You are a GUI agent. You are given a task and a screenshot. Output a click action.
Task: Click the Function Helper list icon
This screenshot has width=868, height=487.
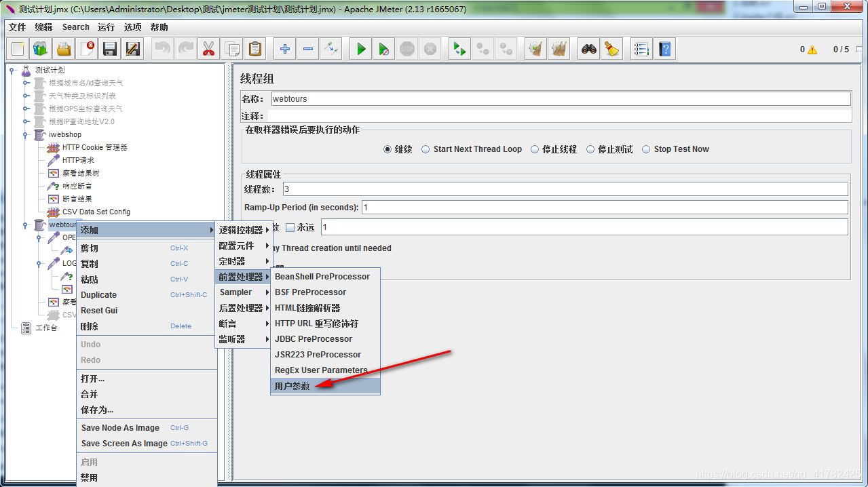coord(641,49)
